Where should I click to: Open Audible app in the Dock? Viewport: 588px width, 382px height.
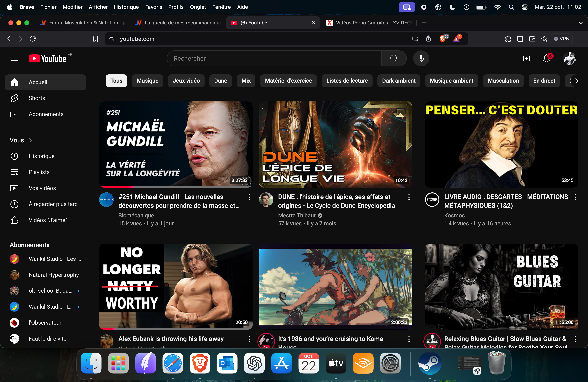click(363, 363)
